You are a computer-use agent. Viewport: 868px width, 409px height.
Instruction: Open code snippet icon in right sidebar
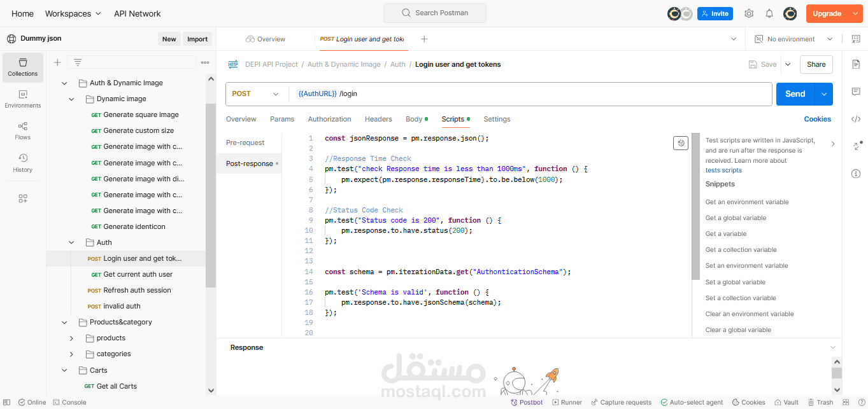pyautogui.click(x=856, y=119)
